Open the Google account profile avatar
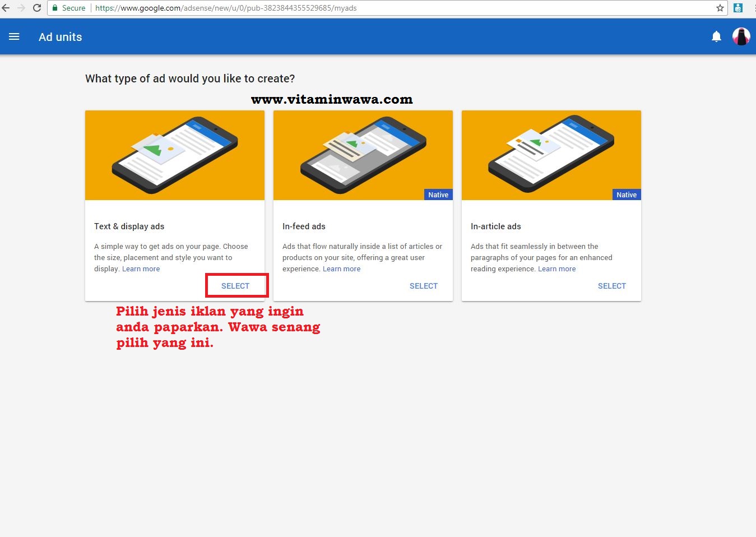 (741, 36)
